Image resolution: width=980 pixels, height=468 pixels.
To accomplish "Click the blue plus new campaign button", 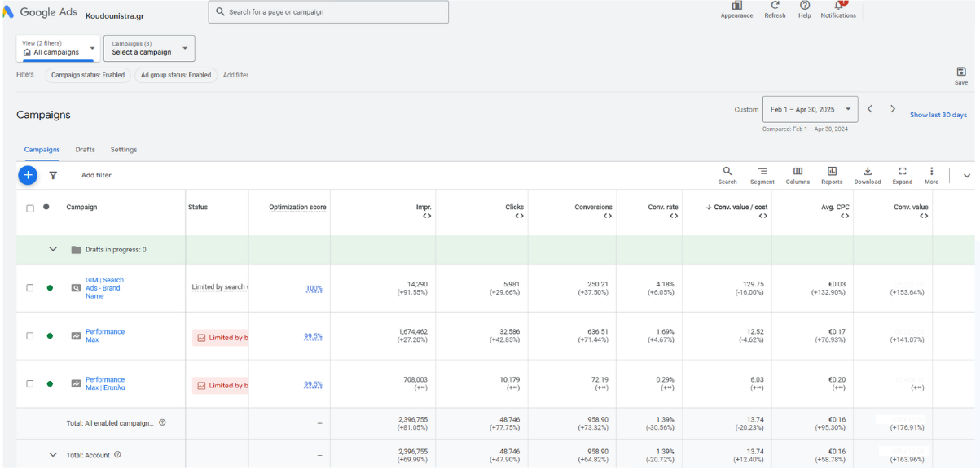I will coord(28,175).
